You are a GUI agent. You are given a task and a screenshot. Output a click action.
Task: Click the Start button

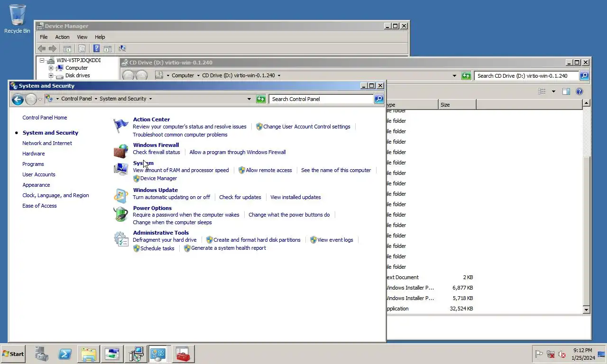point(13,354)
